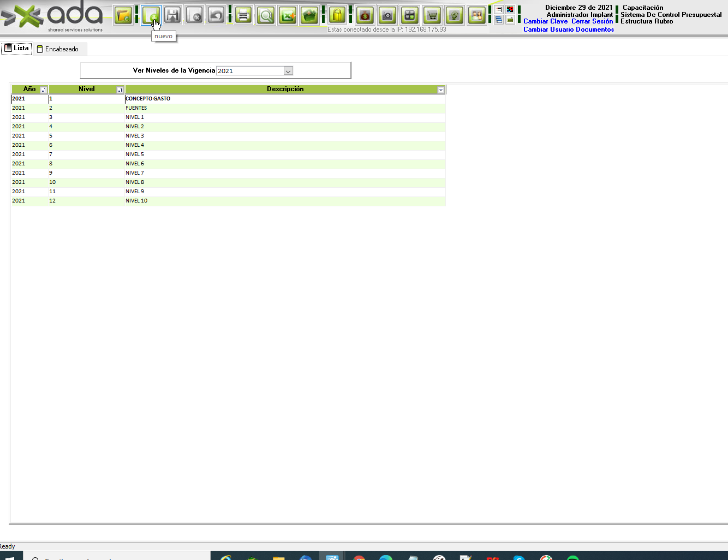Click the Cerrar Sesión link

point(592,21)
